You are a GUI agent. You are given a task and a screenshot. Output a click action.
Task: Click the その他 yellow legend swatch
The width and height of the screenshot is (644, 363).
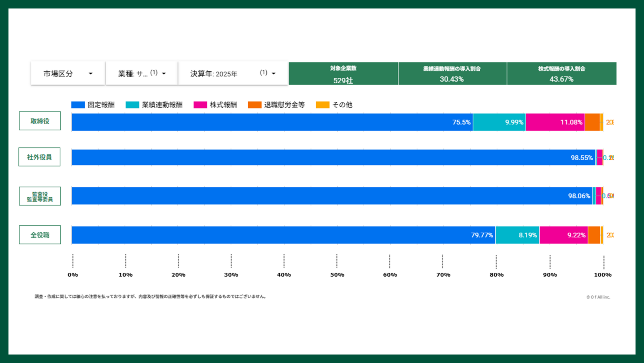[x=322, y=105]
